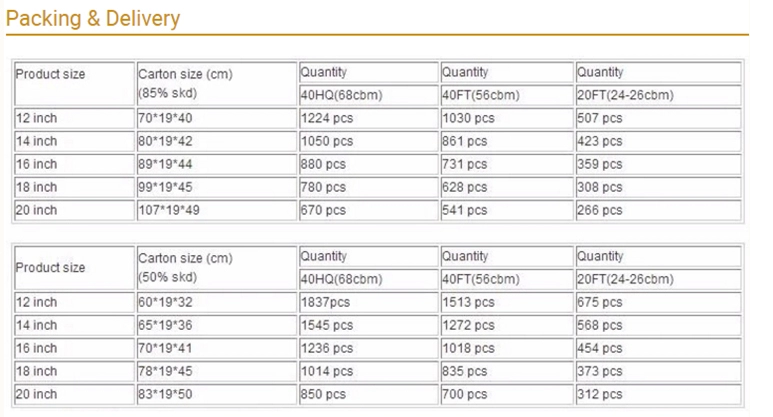Select the 99*19*45 carton size cell
Screen dimensions: 773x417
164,187
